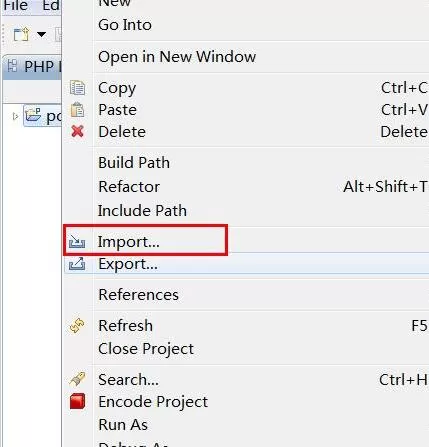The image size is (429, 447).
Task: Open the dropdown arrow beside new icon
Action: click(41, 34)
